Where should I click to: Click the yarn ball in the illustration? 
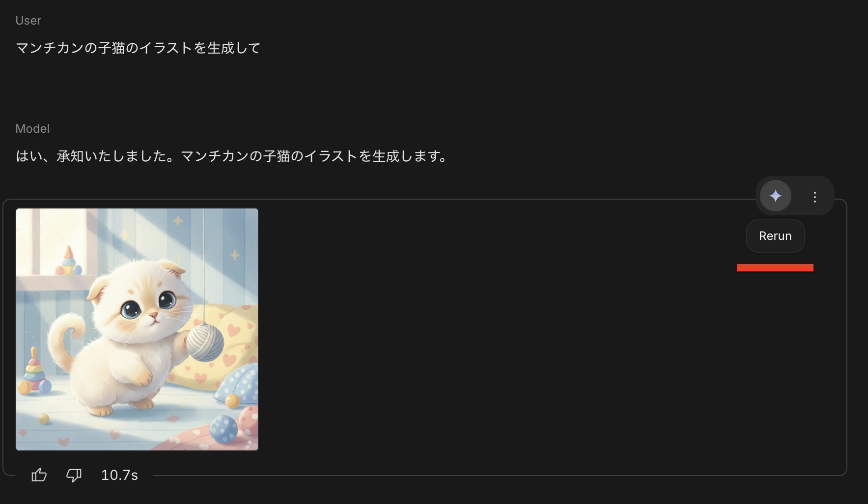[x=205, y=342]
